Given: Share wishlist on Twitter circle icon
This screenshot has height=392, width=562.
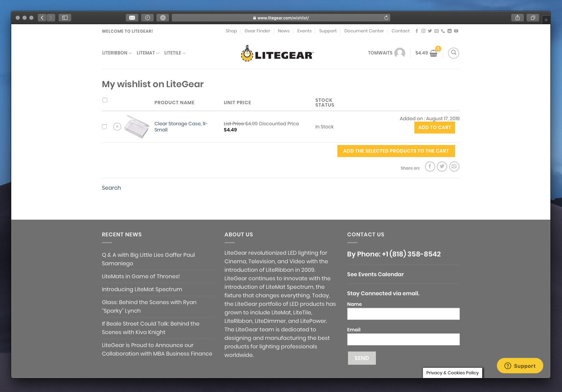Looking at the screenshot, I should pyautogui.click(x=442, y=167).
